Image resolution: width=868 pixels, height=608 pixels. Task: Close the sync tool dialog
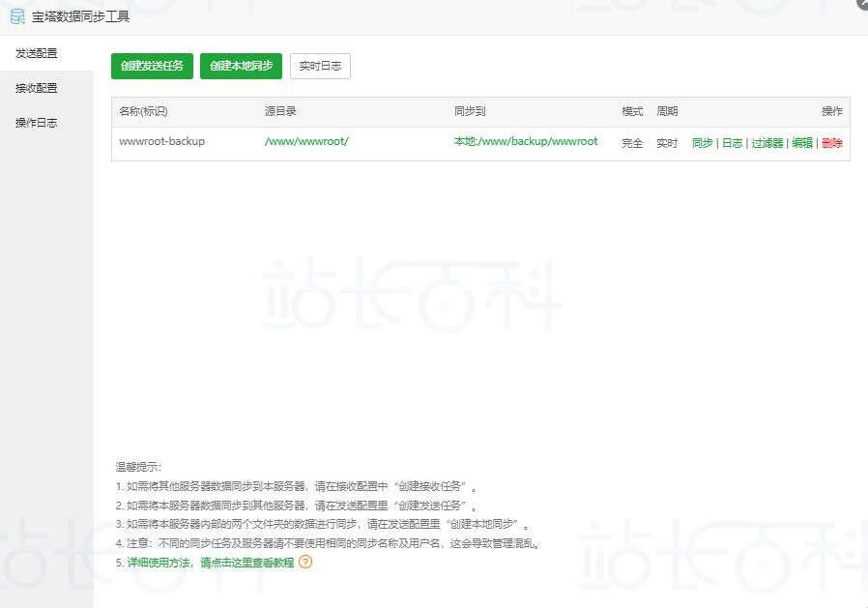pos(862,3)
